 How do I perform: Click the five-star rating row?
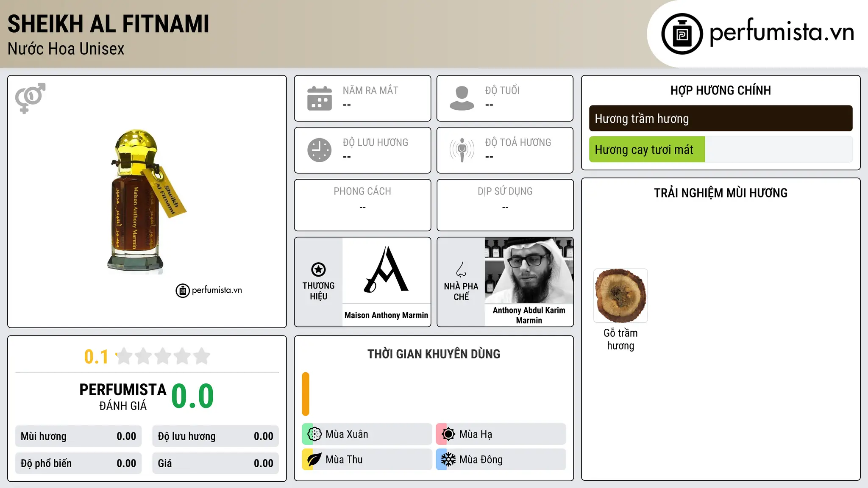163,356
